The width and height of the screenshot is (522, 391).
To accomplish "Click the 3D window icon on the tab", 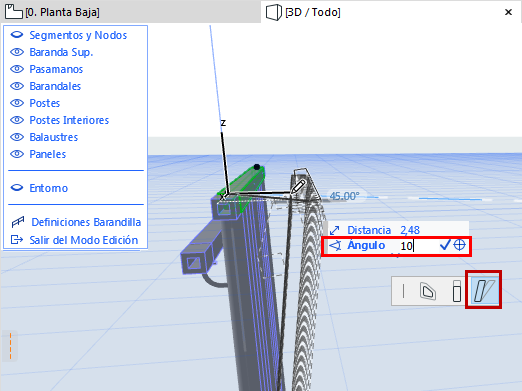I will [x=274, y=12].
